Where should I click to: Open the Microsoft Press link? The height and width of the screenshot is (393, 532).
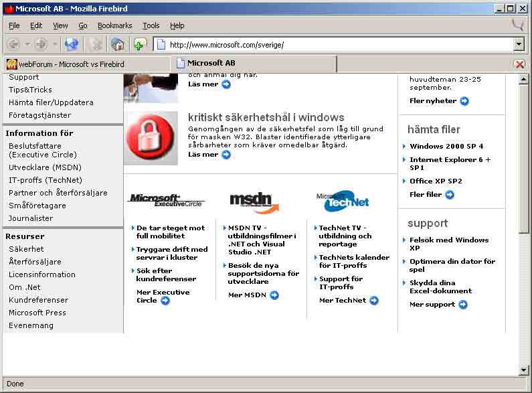[37, 313]
